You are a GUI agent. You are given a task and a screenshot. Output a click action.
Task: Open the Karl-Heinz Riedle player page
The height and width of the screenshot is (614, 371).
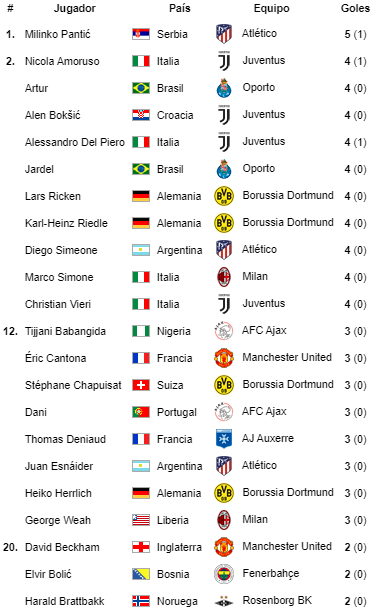(66, 223)
